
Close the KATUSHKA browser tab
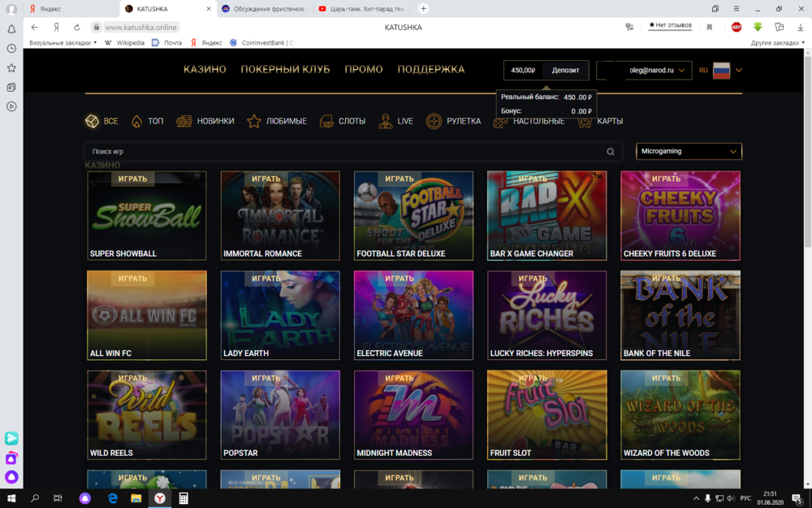[208, 9]
